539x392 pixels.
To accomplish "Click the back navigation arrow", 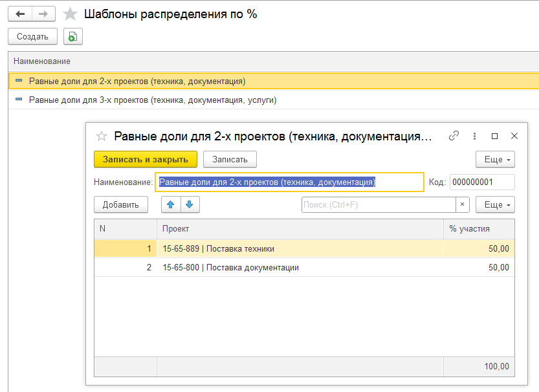I will pyautogui.click(x=19, y=14).
